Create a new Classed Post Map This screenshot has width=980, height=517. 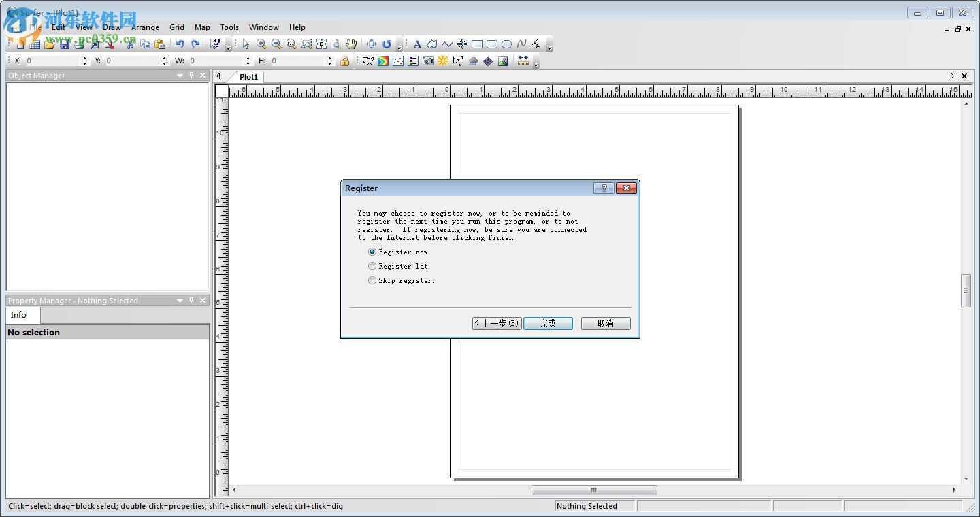point(413,61)
